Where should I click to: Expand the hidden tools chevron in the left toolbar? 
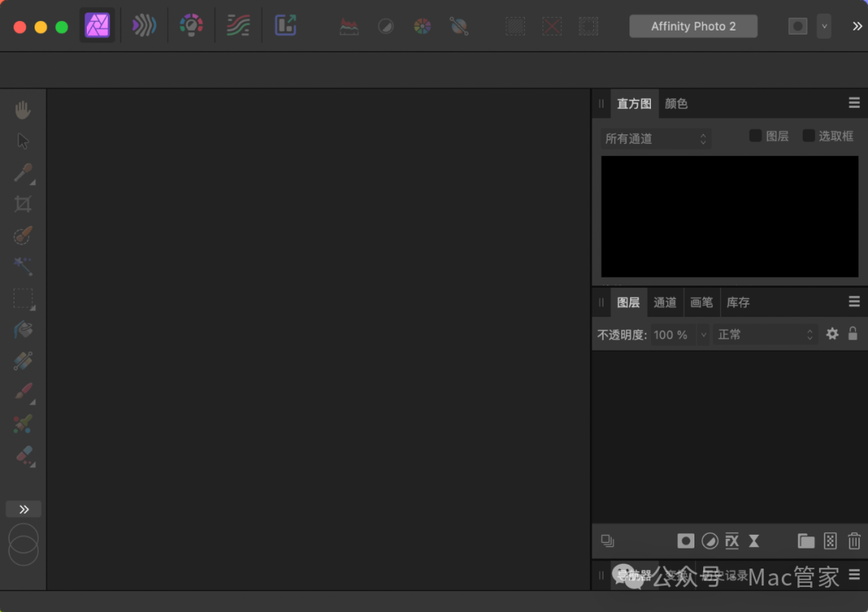[x=23, y=509]
